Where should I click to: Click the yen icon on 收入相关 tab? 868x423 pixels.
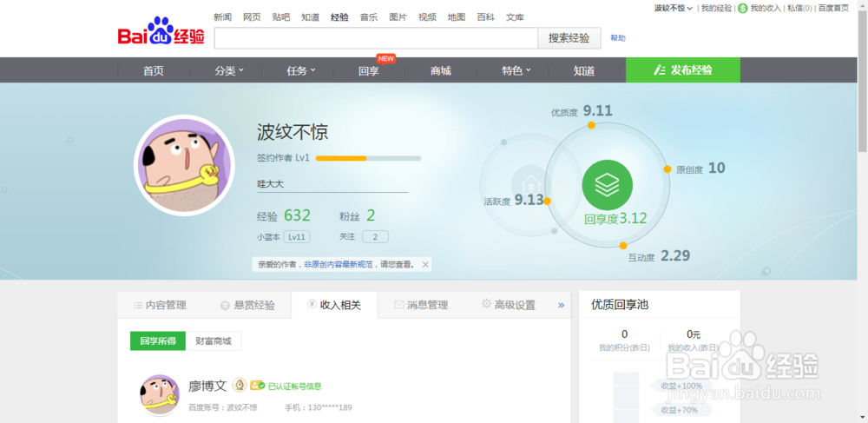click(312, 304)
